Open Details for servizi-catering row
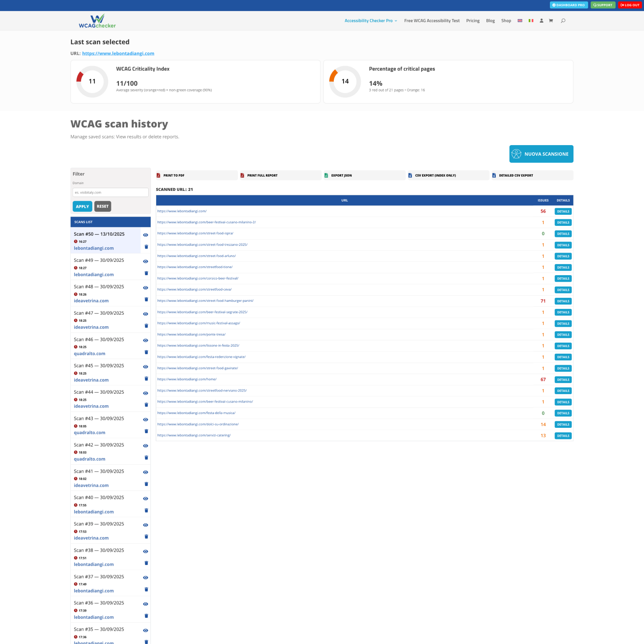The width and height of the screenshot is (644, 644). click(x=563, y=436)
